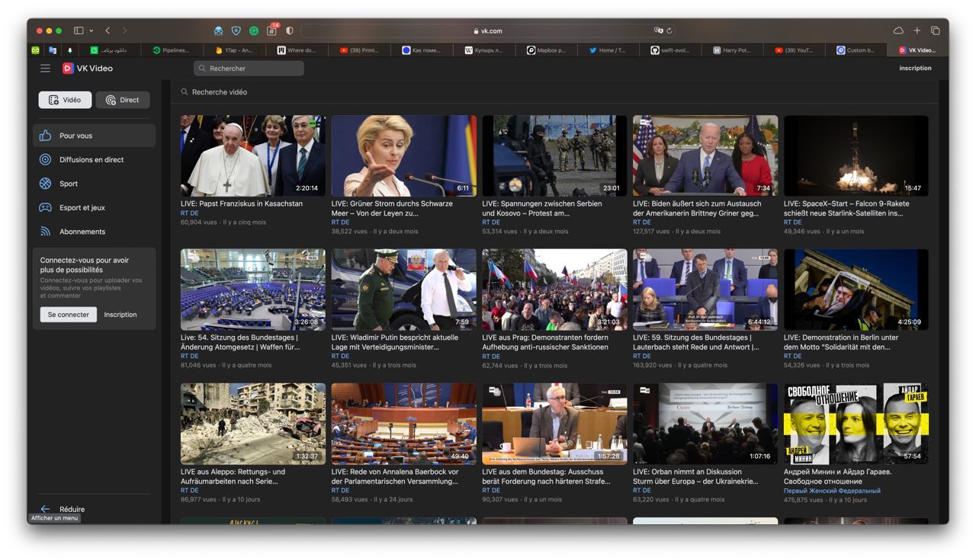
Task: Focus the Rechercher search field
Action: pyautogui.click(x=249, y=68)
